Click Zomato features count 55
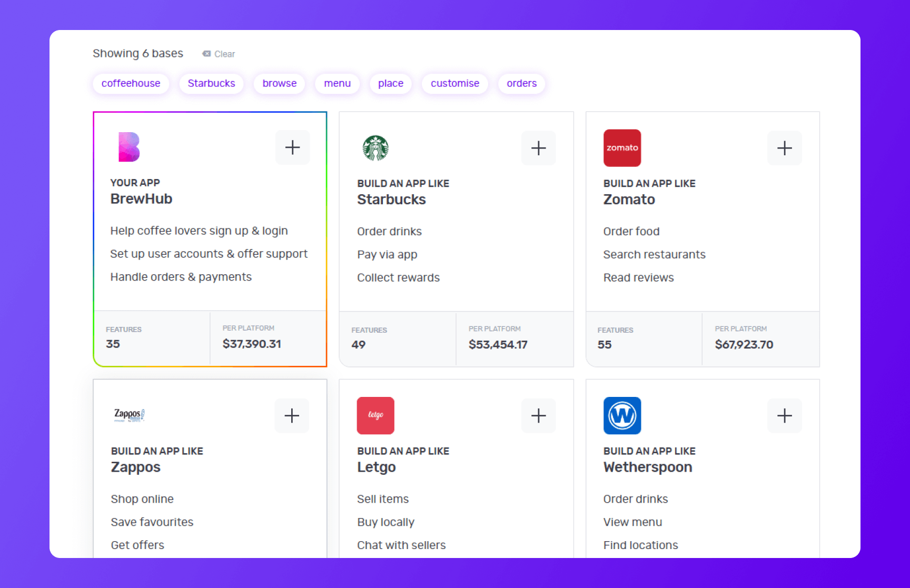 (x=605, y=345)
